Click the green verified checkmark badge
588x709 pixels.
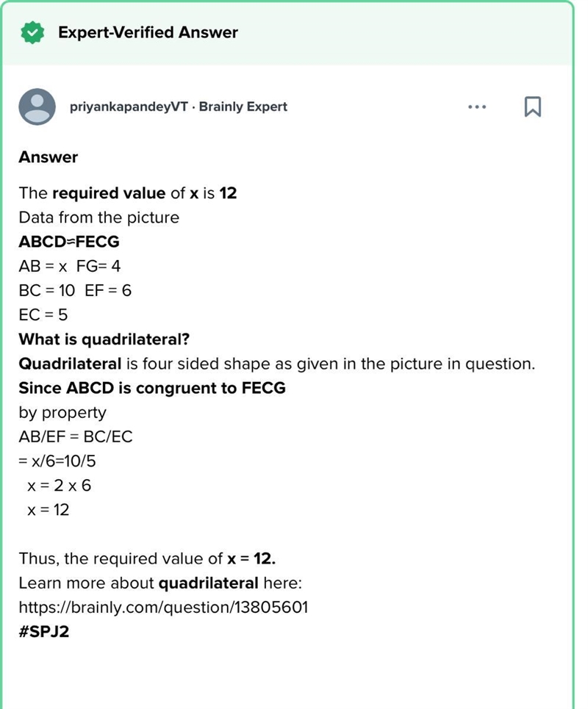pos(32,32)
